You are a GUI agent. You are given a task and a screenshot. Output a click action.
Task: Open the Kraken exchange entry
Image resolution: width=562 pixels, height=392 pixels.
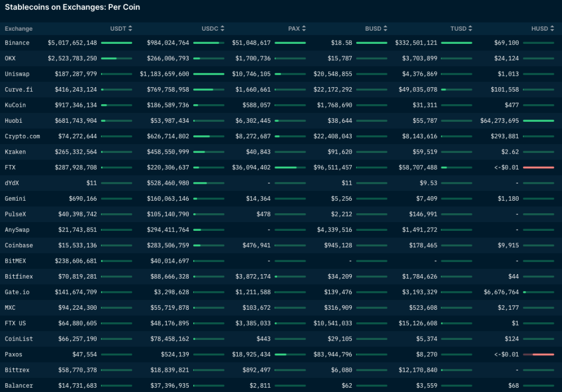pos(15,152)
